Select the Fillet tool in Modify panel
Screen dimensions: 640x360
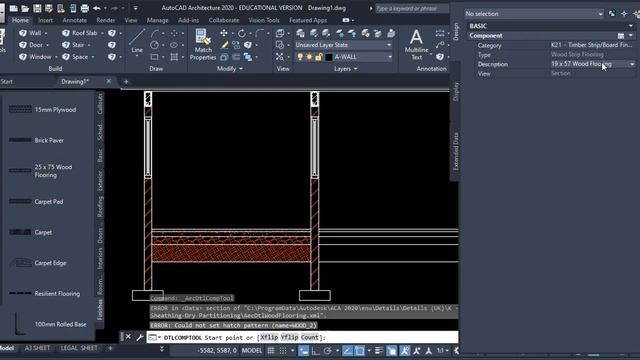click(x=259, y=33)
